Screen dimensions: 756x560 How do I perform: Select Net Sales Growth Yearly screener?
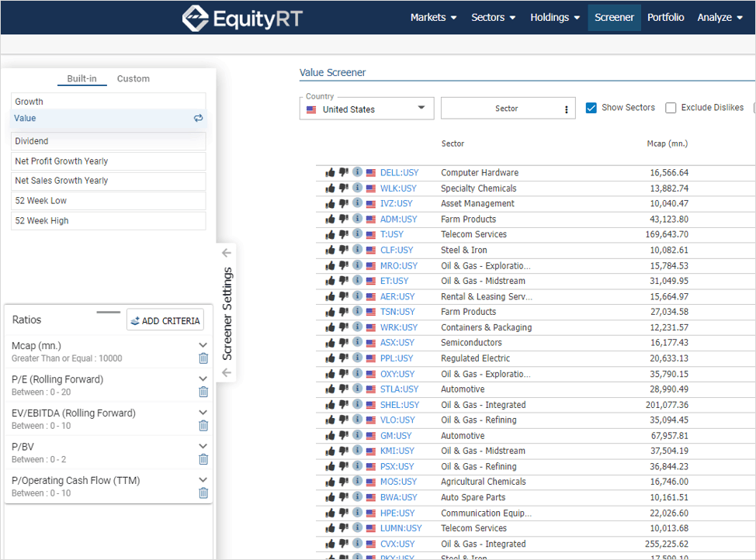109,181
